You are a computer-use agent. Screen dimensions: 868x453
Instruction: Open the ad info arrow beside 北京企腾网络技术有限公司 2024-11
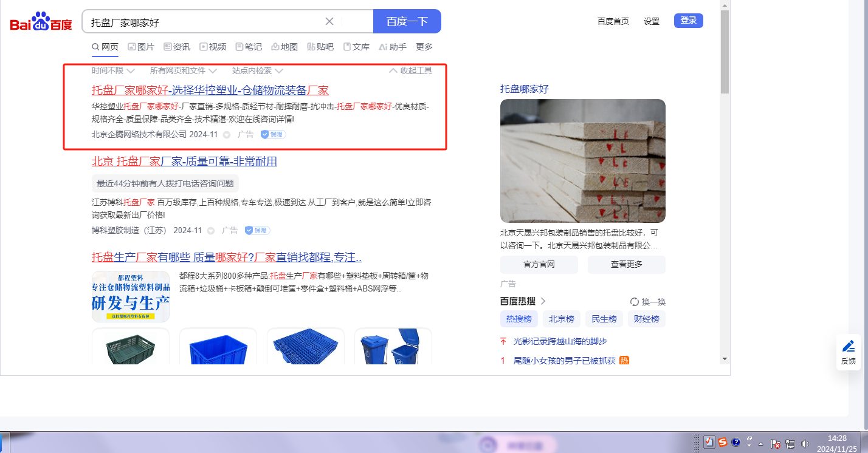point(227,135)
